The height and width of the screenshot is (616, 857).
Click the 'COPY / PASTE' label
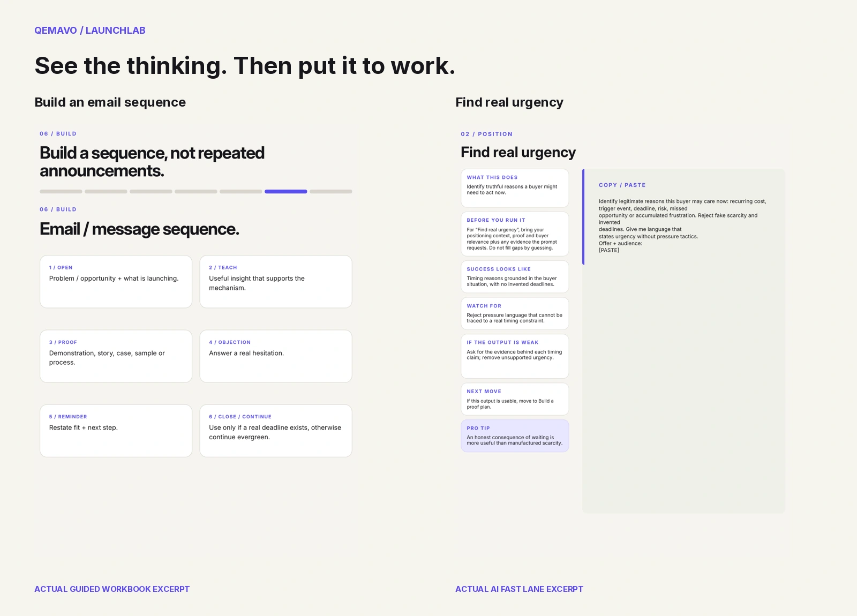[622, 185]
